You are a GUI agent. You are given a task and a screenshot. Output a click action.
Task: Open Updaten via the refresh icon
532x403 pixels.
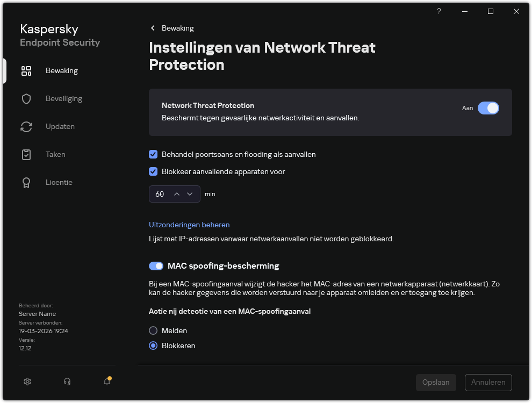[x=26, y=126]
